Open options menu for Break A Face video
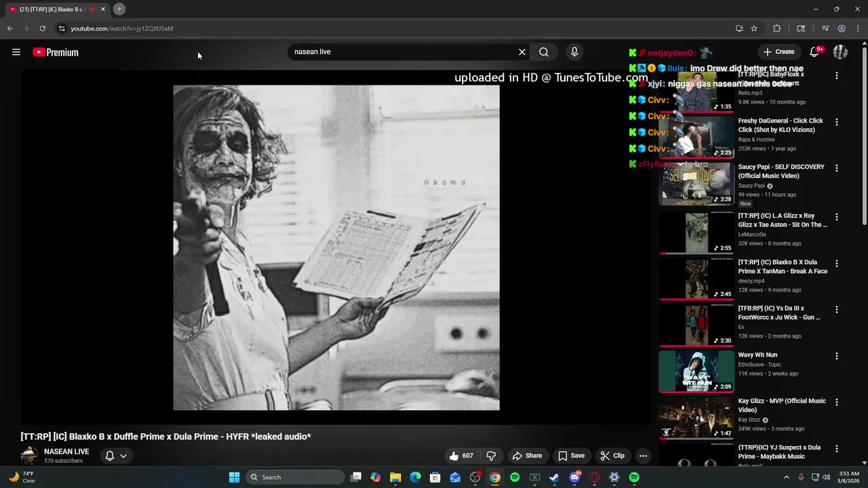 tap(836, 263)
